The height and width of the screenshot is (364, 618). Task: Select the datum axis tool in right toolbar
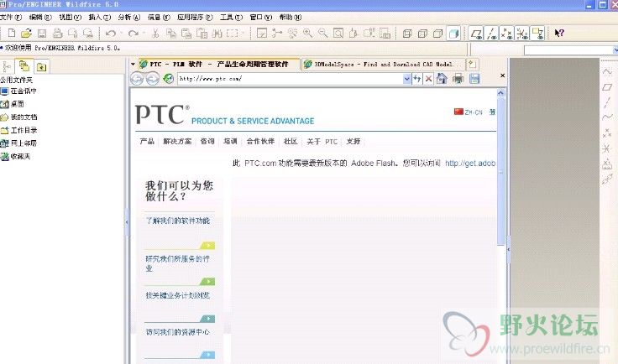607,102
